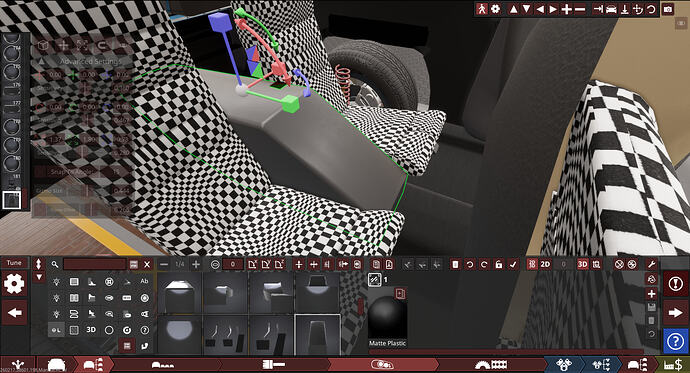Open help with blue question mark button
The height and width of the screenshot is (373, 690).
(x=675, y=341)
